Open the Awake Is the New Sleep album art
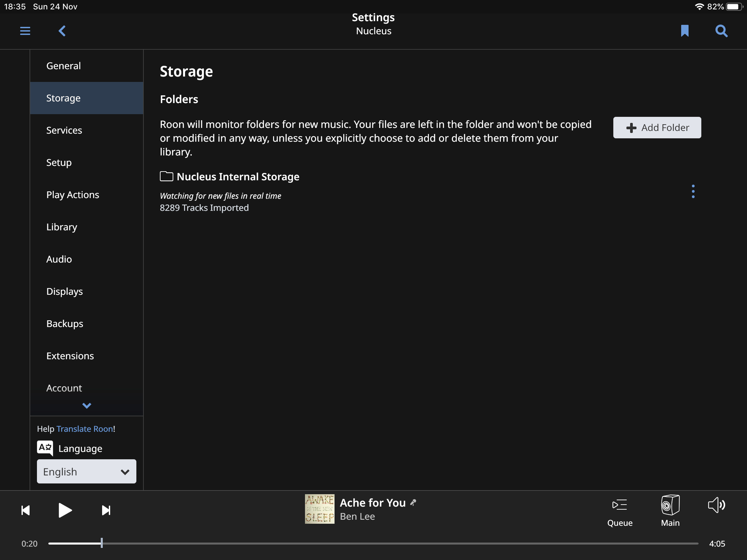Screen dimensions: 747x560 [319, 509]
